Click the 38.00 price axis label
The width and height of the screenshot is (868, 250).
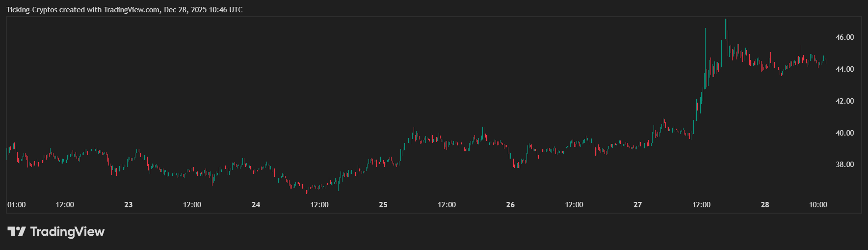(x=844, y=165)
